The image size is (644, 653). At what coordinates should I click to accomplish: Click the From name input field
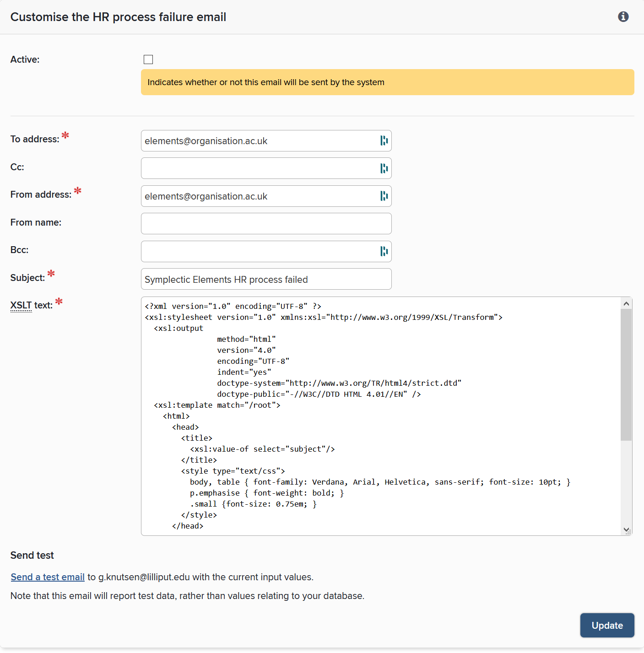pyautogui.click(x=266, y=224)
